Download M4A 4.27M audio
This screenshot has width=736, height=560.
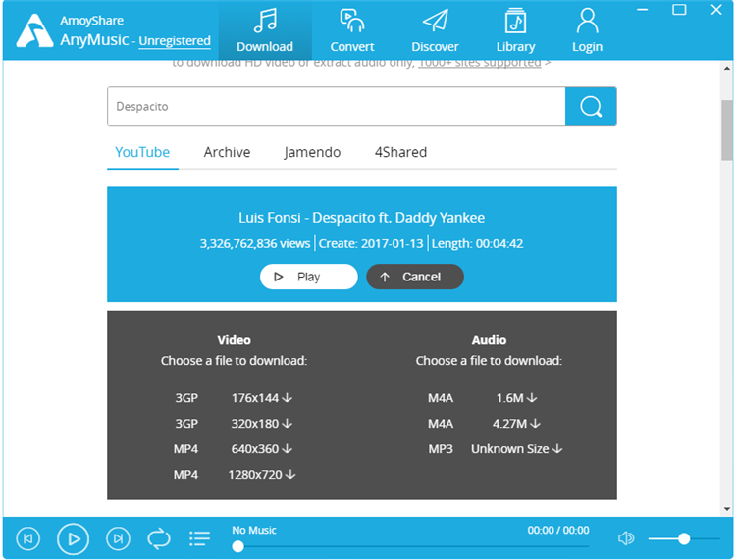(516, 424)
